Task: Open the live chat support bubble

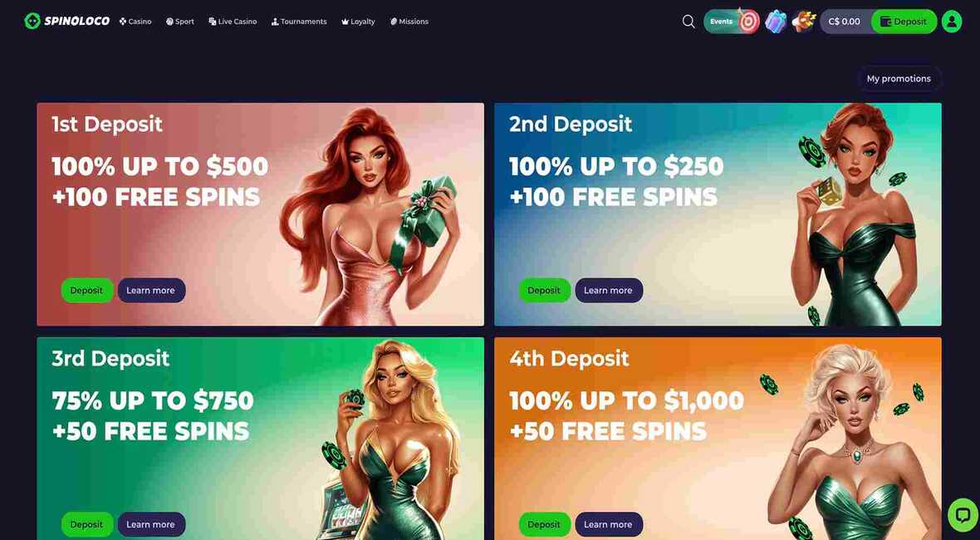Action: 961,514
